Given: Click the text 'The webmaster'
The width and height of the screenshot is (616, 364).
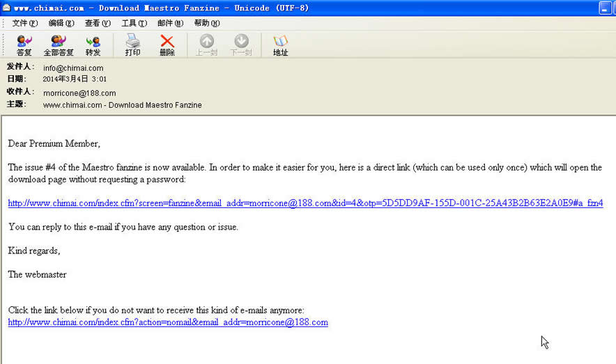Looking at the screenshot, I should (x=38, y=275).
